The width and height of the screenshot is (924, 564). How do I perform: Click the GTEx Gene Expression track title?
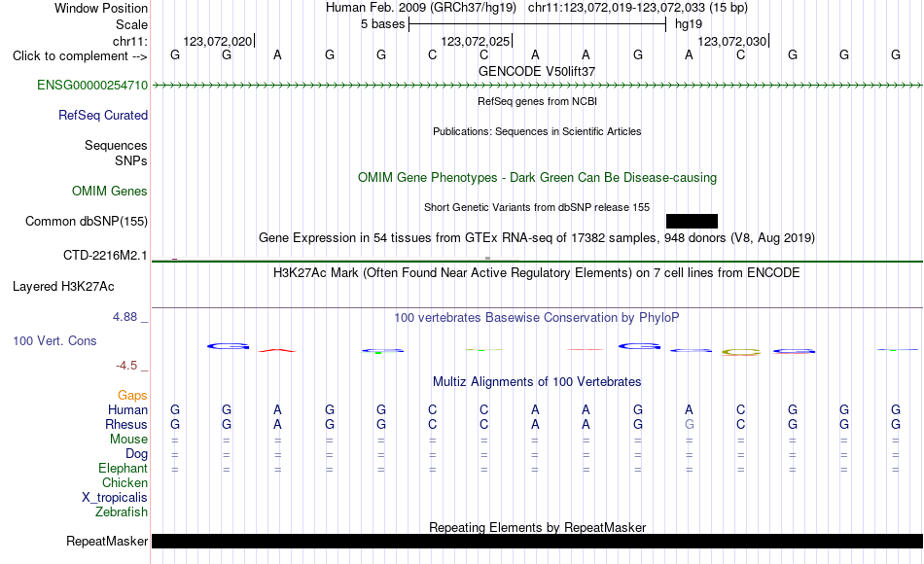tap(537, 238)
